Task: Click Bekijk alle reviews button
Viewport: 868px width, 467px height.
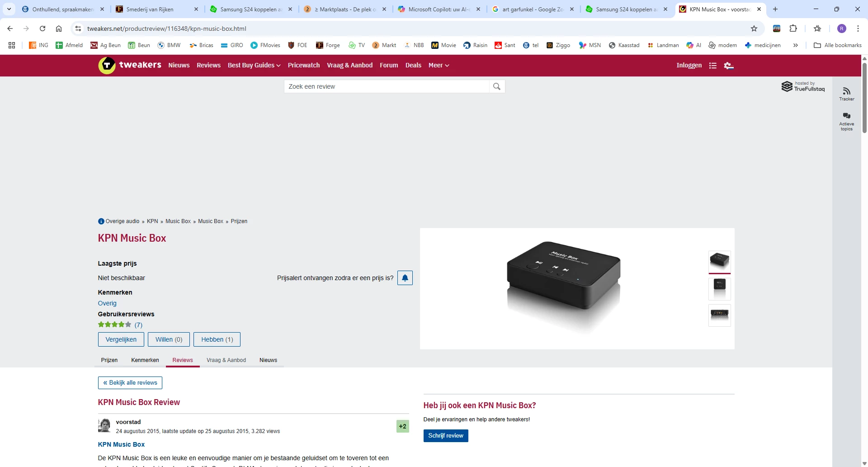Action: click(x=130, y=383)
